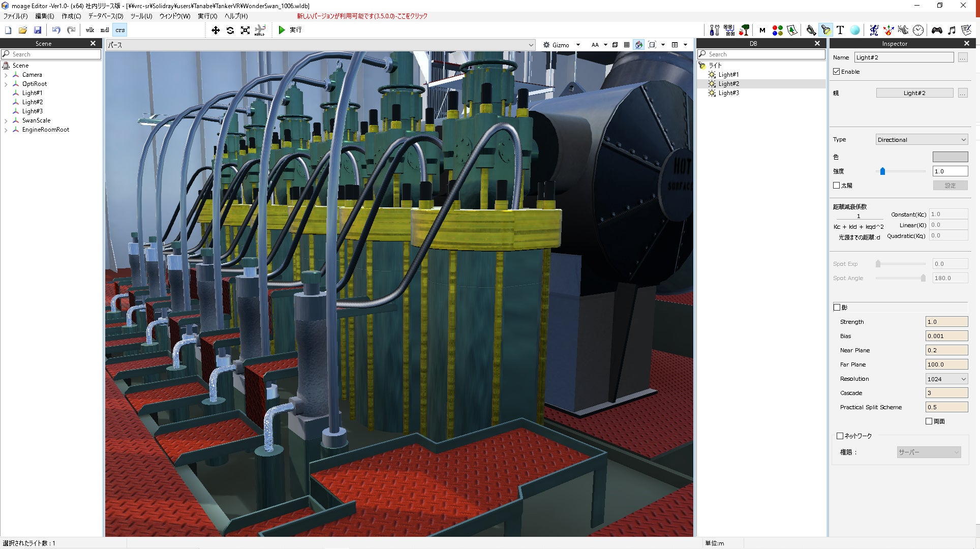Click the tree and apple object icon
Image resolution: width=980 pixels, height=549 pixels.
pos(745,30)
